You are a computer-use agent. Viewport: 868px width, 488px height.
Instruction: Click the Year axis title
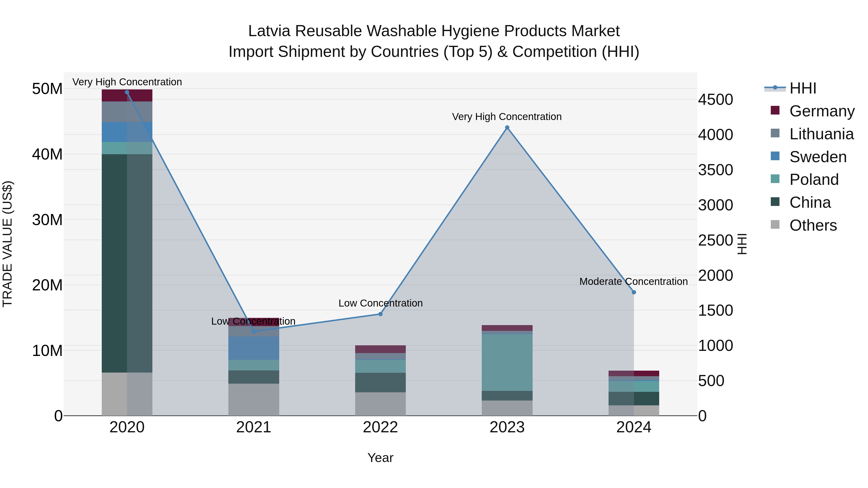coord(380,458)
